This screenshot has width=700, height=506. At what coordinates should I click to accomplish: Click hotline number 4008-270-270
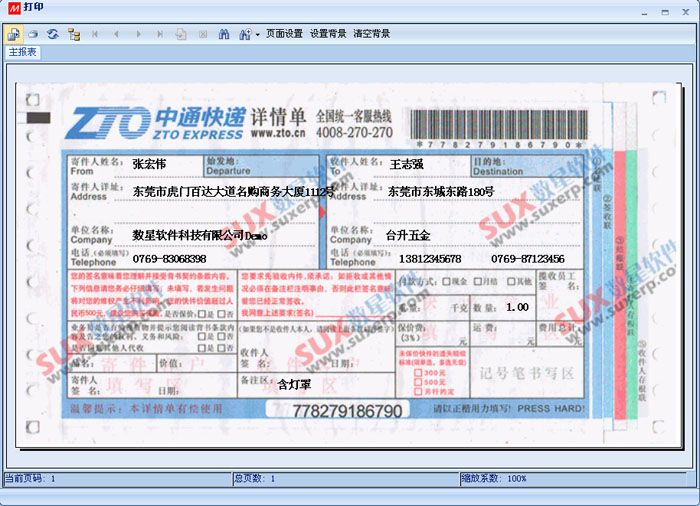[354, 133]
